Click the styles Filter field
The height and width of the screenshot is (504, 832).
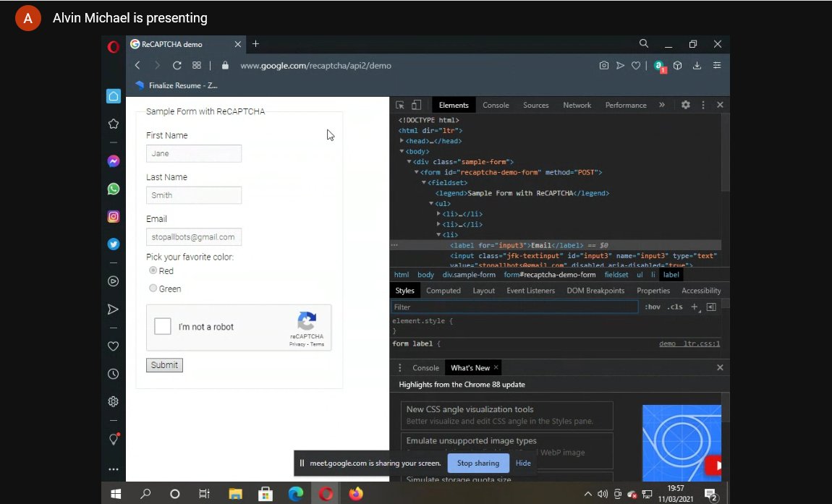[514, 307]
